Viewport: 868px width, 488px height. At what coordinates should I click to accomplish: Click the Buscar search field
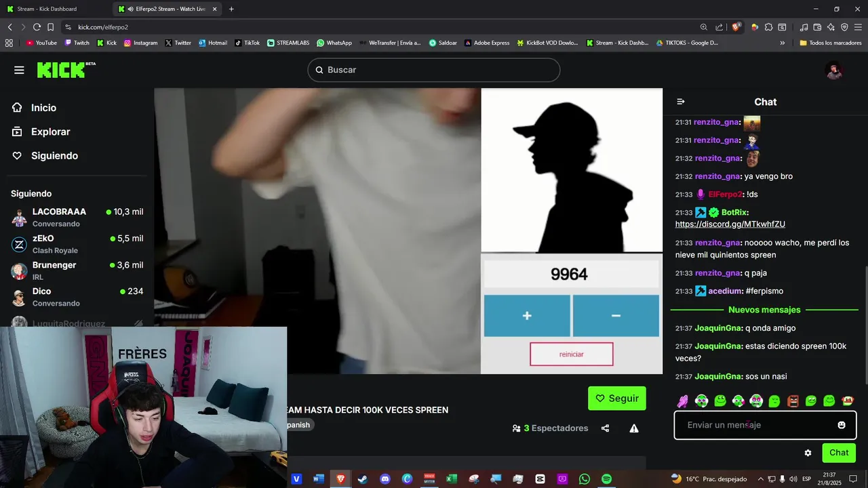[x=434, y=70]
